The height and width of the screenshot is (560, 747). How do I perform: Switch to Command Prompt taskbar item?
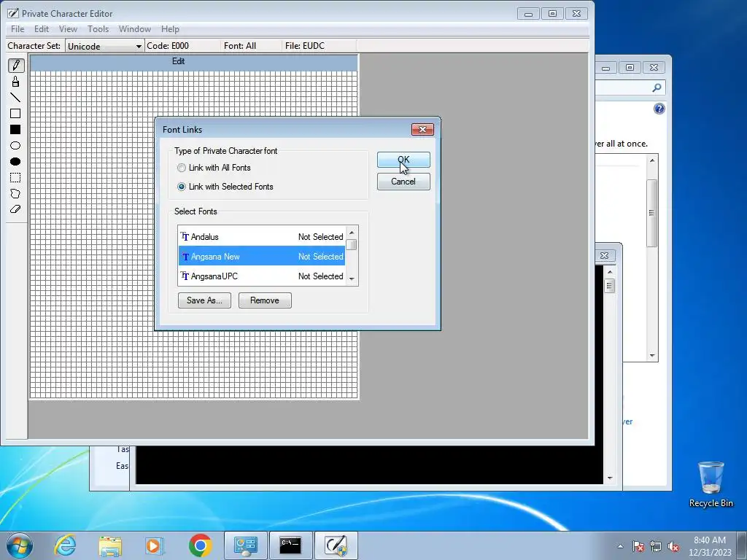click(290, 545)
